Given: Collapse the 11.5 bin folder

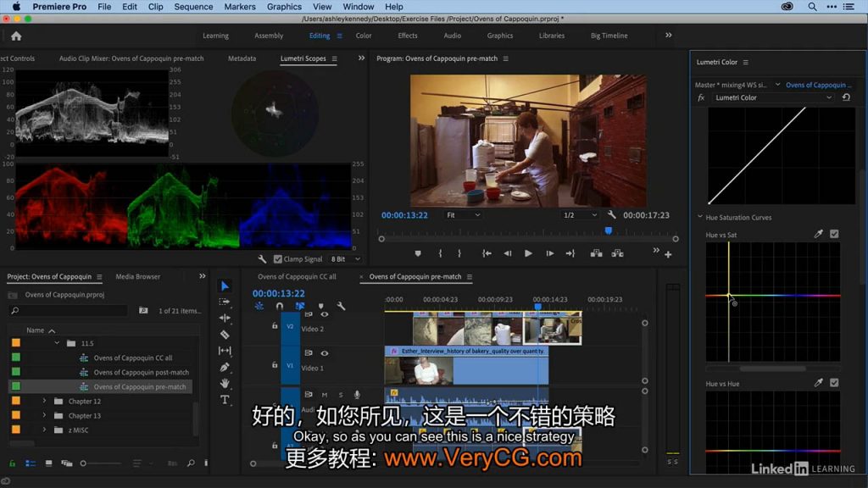Looking at the screenshot, I should 57,343.
